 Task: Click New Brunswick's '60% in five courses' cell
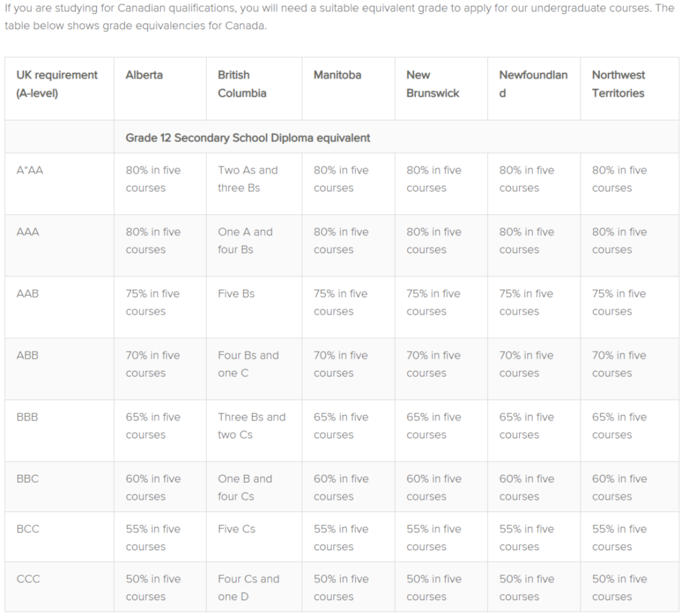tap(441, 486)
